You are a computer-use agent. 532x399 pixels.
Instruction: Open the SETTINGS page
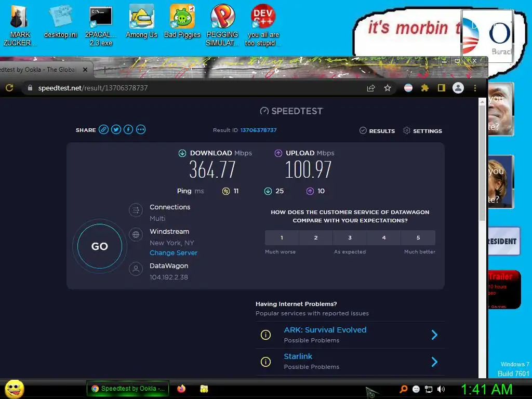click(422, 130)
